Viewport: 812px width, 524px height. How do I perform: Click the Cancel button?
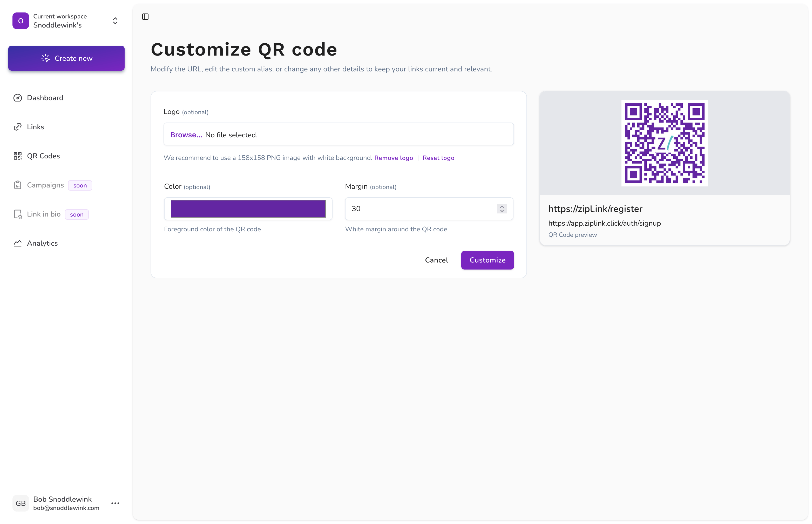[436, 260]
